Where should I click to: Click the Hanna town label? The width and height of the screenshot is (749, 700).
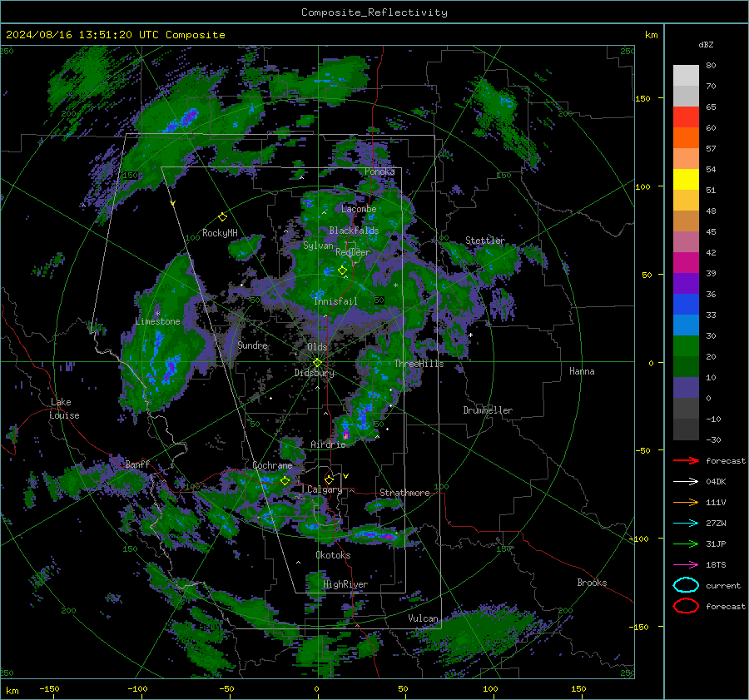[x=582, y=370]
